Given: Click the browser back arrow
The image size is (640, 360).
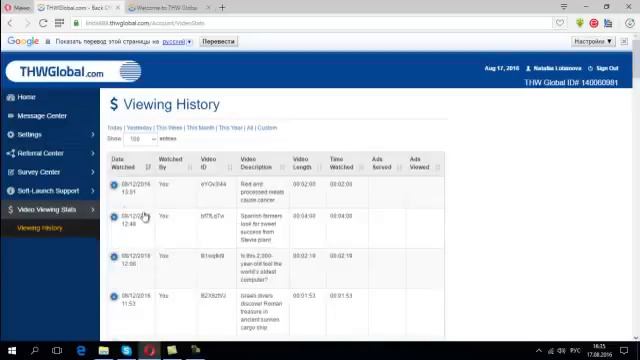Looking at the screenshot, I should tap(11, 23).
